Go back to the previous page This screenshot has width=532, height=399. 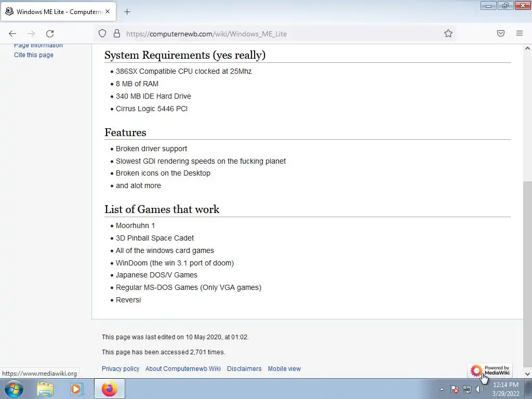point(12,34)
